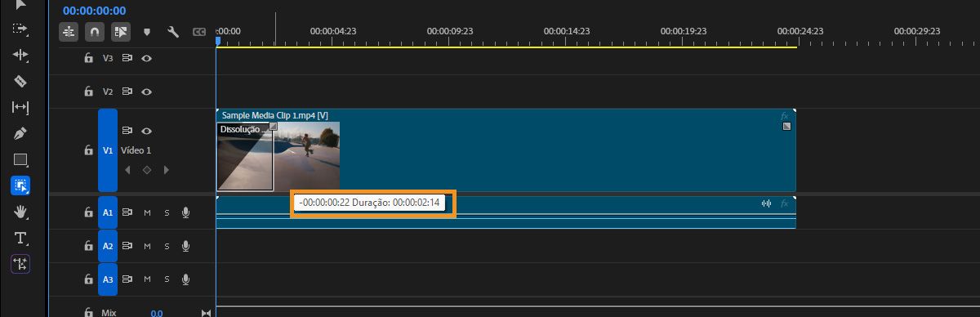Image resolution: width=980 pixels, height=317 pixels.
Task: Toggle A3 track targeting button
Action: point(108,279)
